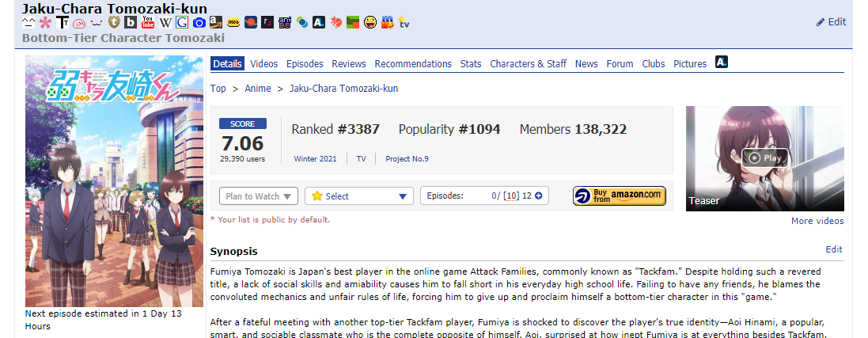Click the watched episodes count field

pos(495,196)
